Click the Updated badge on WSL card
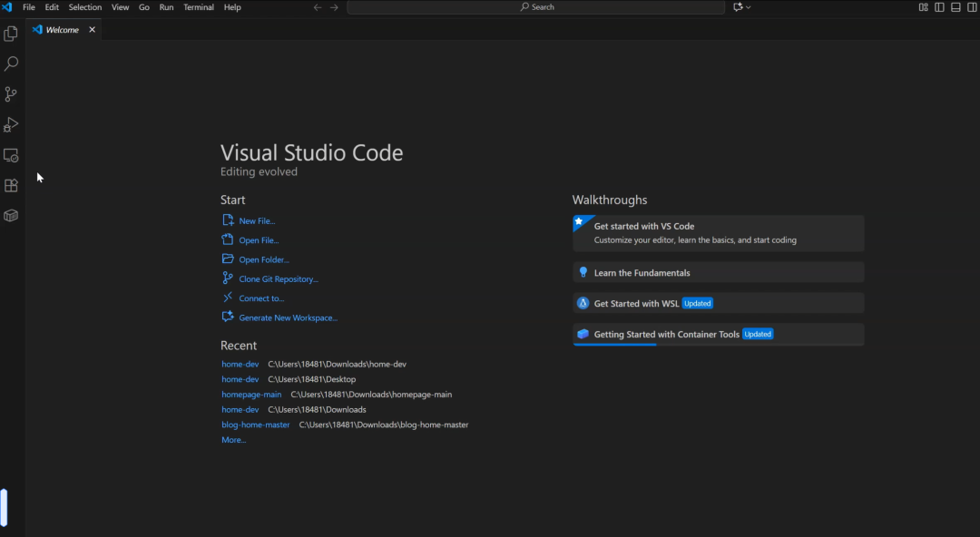The image size is (980, 537). (x=697, y=303)
